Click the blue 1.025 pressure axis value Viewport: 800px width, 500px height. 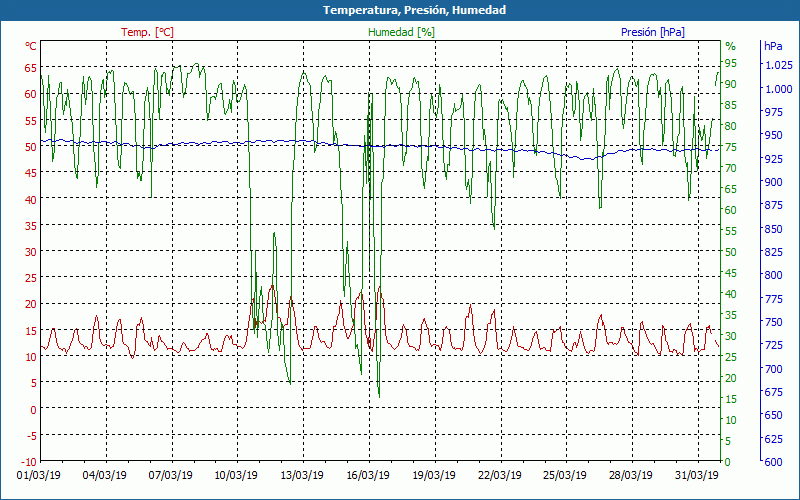click(x=779, y=65)
